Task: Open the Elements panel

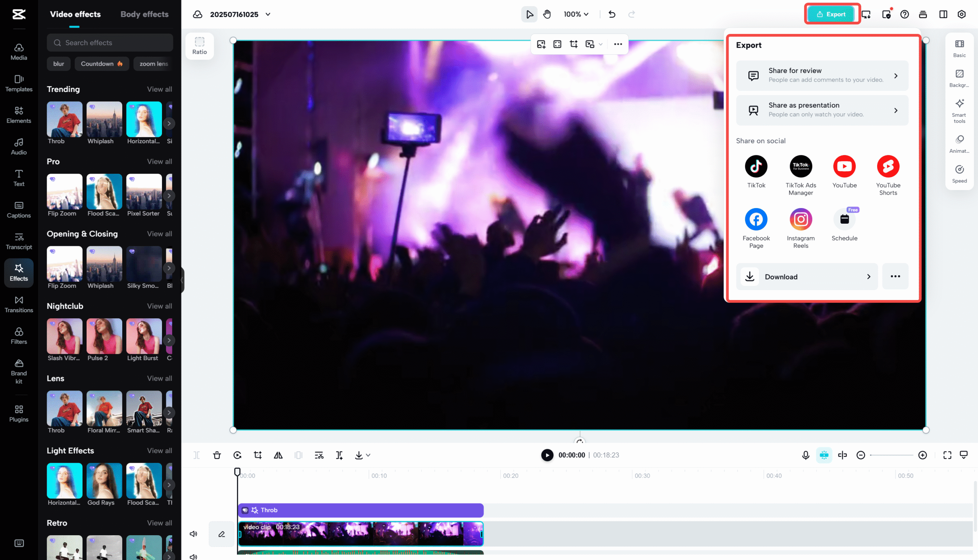Action: 19,115
